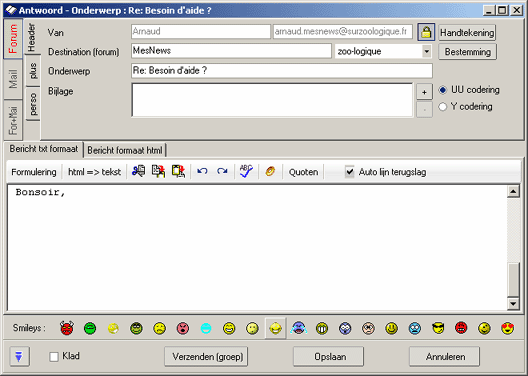
Task: Open the Header side tab
Action: click(32, 37)
